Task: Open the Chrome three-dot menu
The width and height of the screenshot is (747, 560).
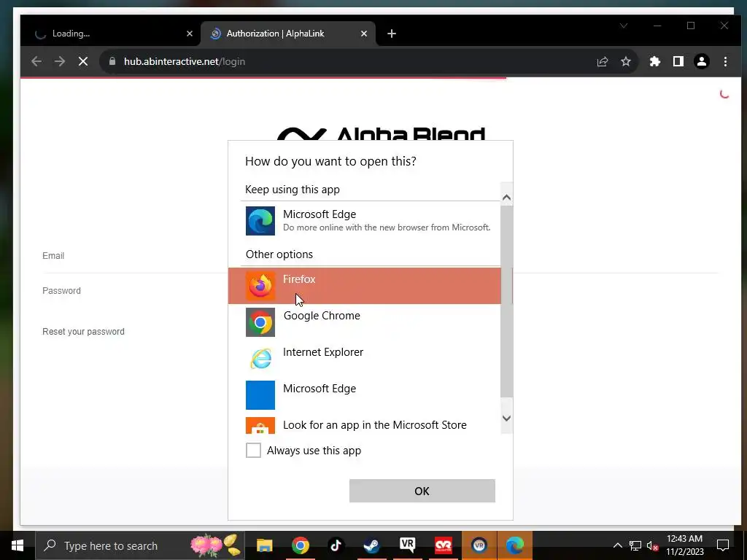Action: (725, 61)
